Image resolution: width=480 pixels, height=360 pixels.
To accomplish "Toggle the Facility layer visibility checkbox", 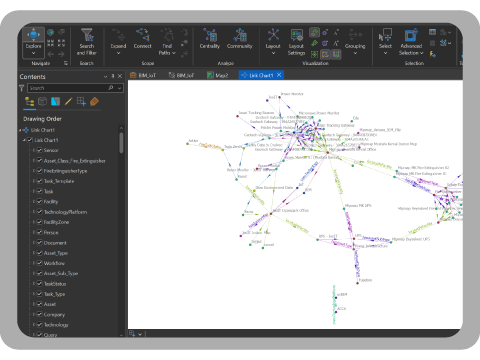I will (x=39, y=201).
